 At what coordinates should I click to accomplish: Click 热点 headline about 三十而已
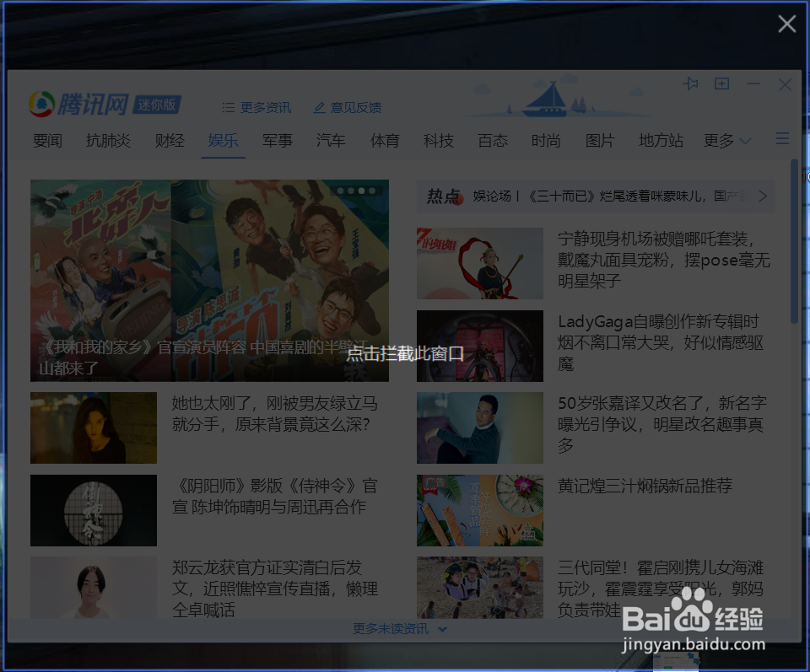(x=611, y=196)
